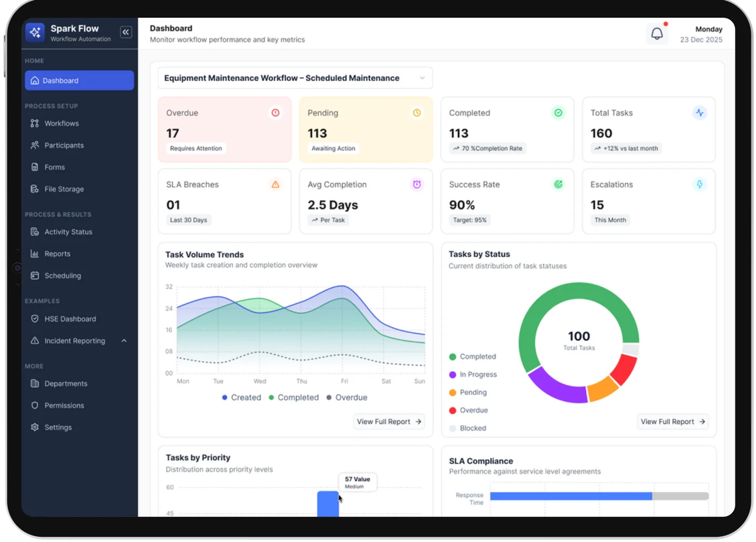
Task: Click the 'Target: 95%' badge
Action: (470, 220)
